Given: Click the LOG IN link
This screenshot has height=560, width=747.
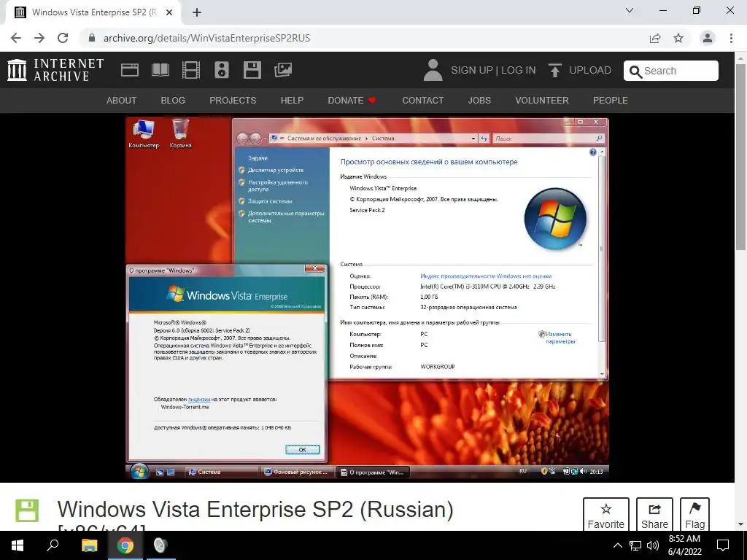Looking at the screenshot, I should (519, 70).
